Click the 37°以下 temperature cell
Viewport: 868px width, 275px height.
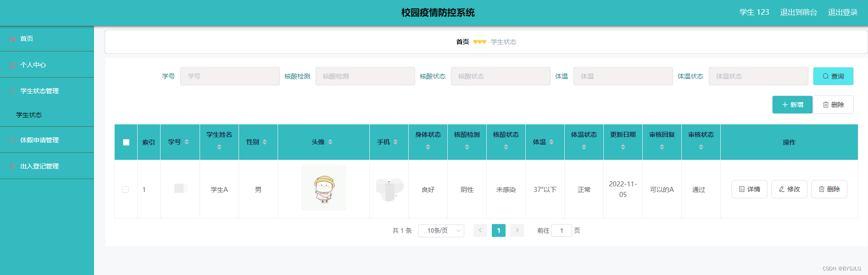545,190
